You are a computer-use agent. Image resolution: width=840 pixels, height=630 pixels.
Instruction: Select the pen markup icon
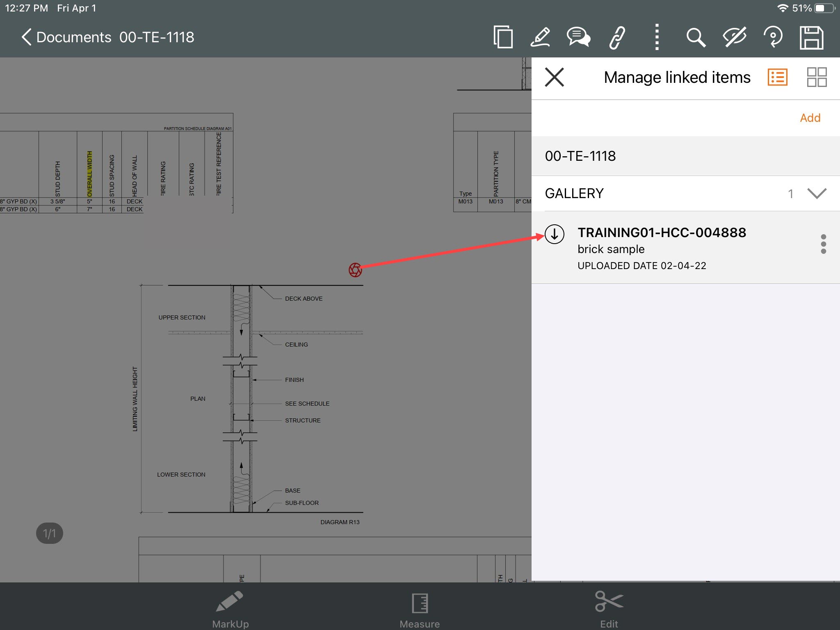pos(540,37)
